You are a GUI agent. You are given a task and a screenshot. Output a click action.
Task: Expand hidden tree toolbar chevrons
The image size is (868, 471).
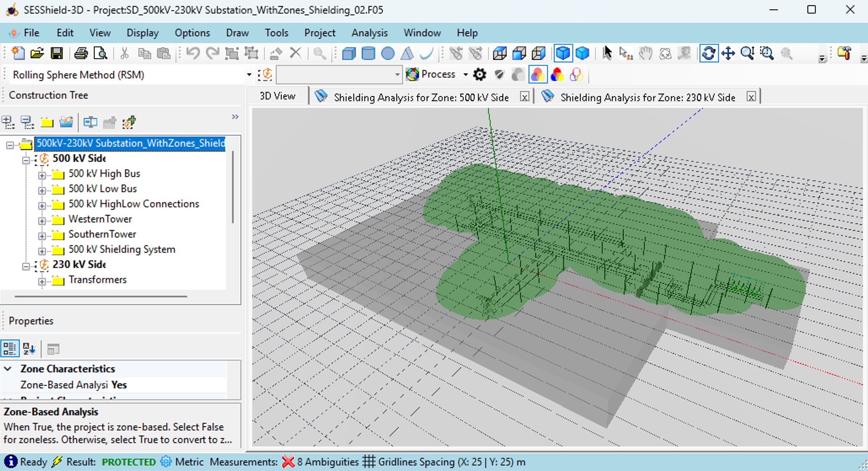click(x=235, y=116)
